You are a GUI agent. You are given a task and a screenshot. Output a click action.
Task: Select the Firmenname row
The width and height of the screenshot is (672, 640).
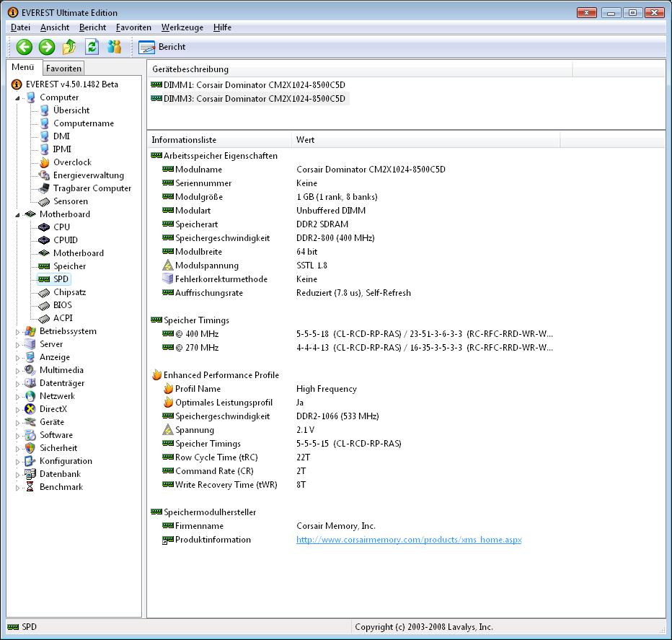[268, 526]
